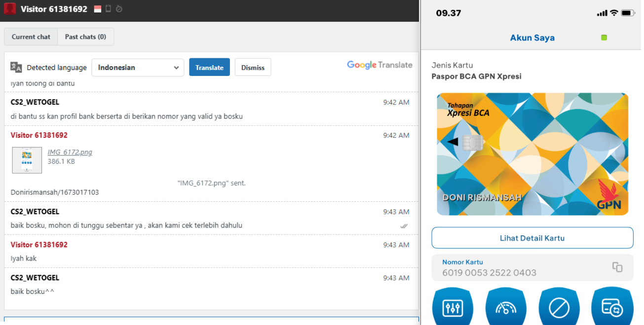This screenshot has width=644, height=325.
Task: Open the detected language dropdown
Action: click(x=138, y=68)
